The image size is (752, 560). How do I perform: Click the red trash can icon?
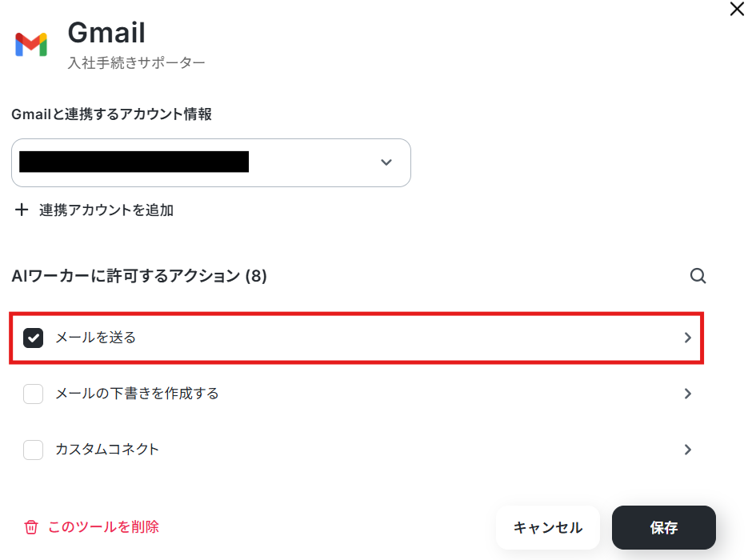pyautogui.click(x=31, y=527)
